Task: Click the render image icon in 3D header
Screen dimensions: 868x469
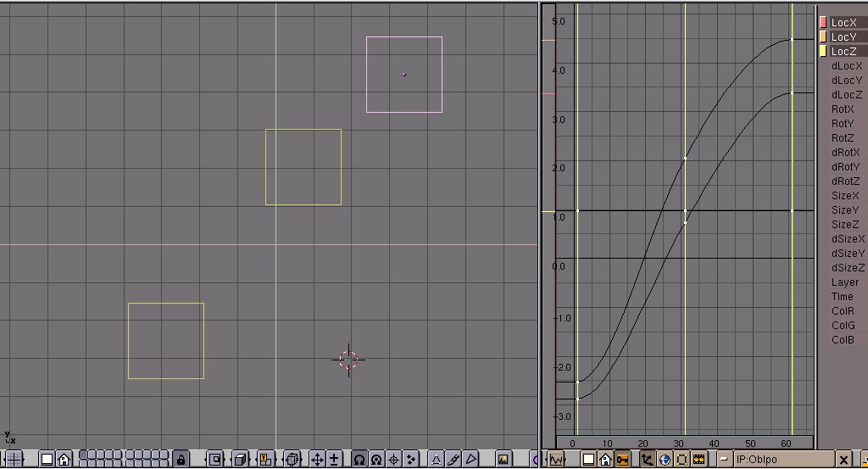Action: [503, 459]
